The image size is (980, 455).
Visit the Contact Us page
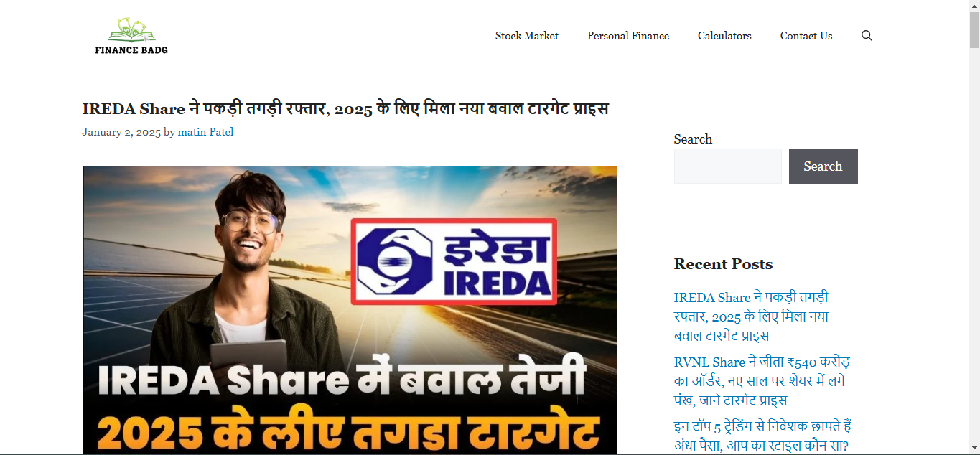coord(806,36)
